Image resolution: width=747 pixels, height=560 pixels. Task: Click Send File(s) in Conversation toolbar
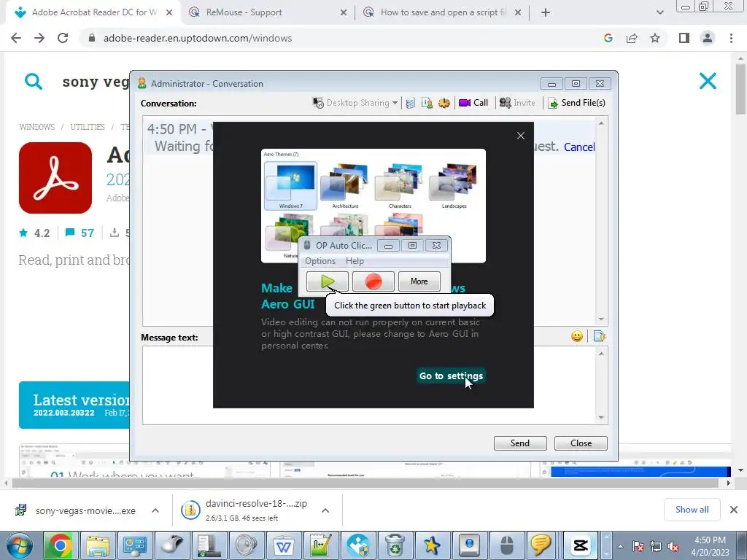tap(577, 103)
